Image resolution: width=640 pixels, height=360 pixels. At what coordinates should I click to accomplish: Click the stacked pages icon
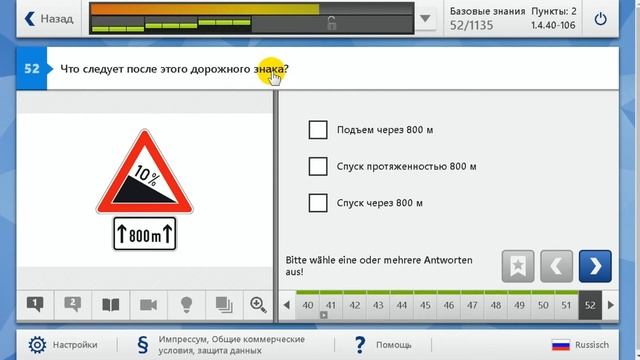click(x=224, y=305)
